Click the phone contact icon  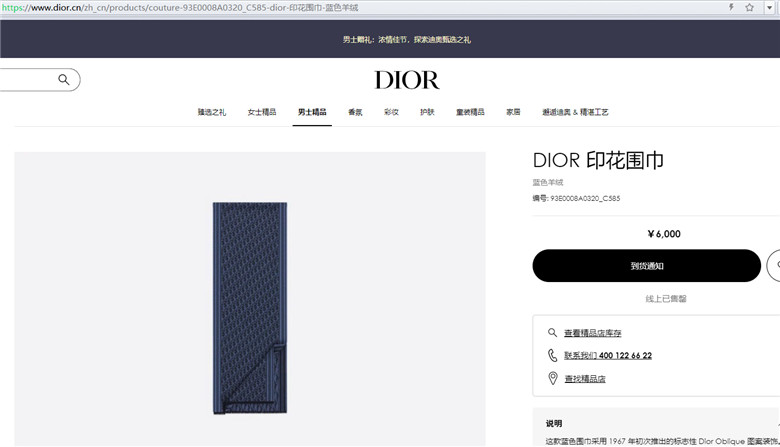552,355
